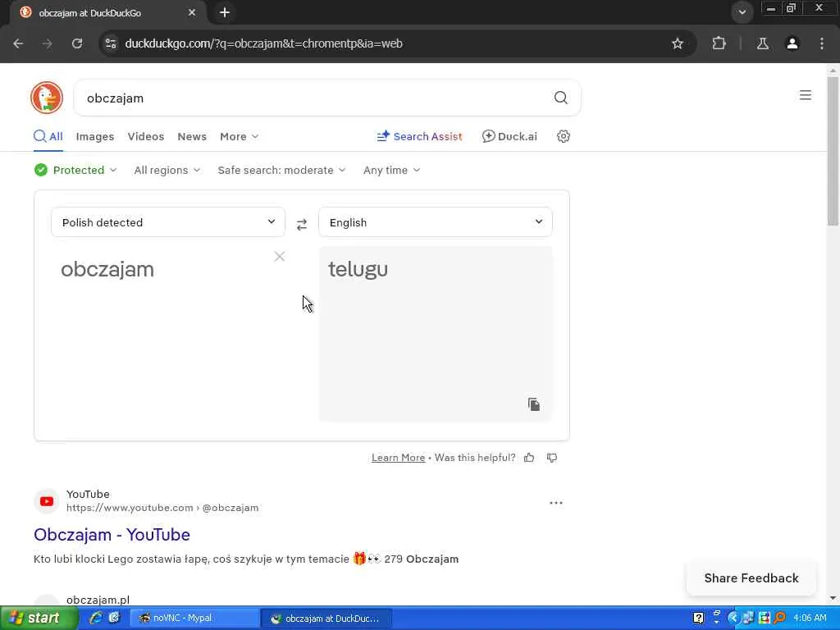Copy the translated text telugu
The image size is (840, 630).
tap(533, 404)
